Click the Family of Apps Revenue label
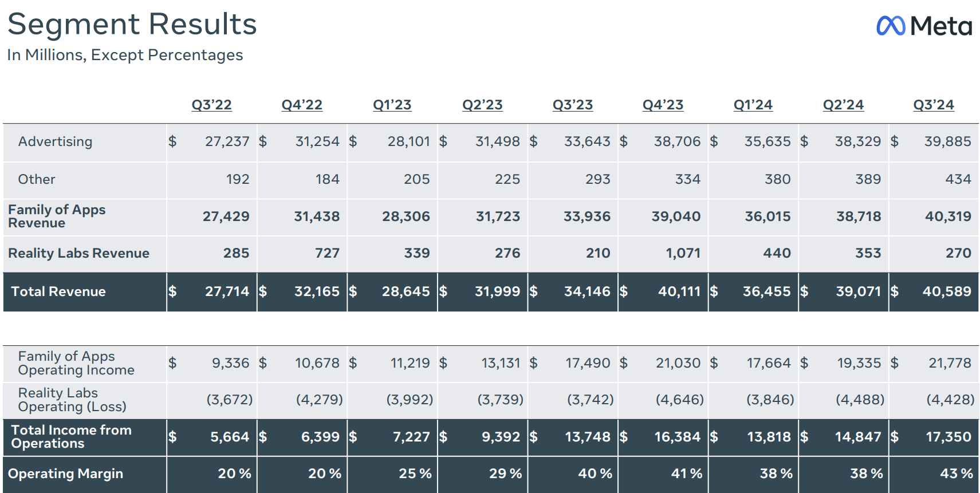Viewport: 980px width, 493px height. (x=57, y=216)
